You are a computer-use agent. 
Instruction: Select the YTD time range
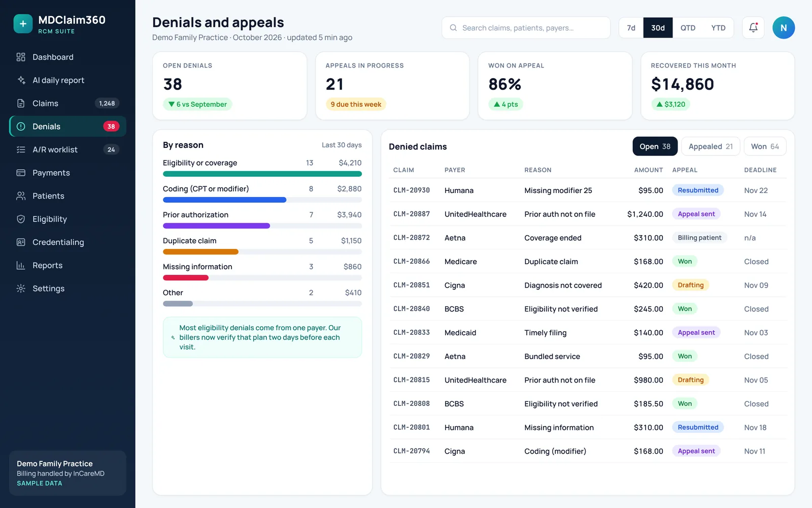click(718, 27)
